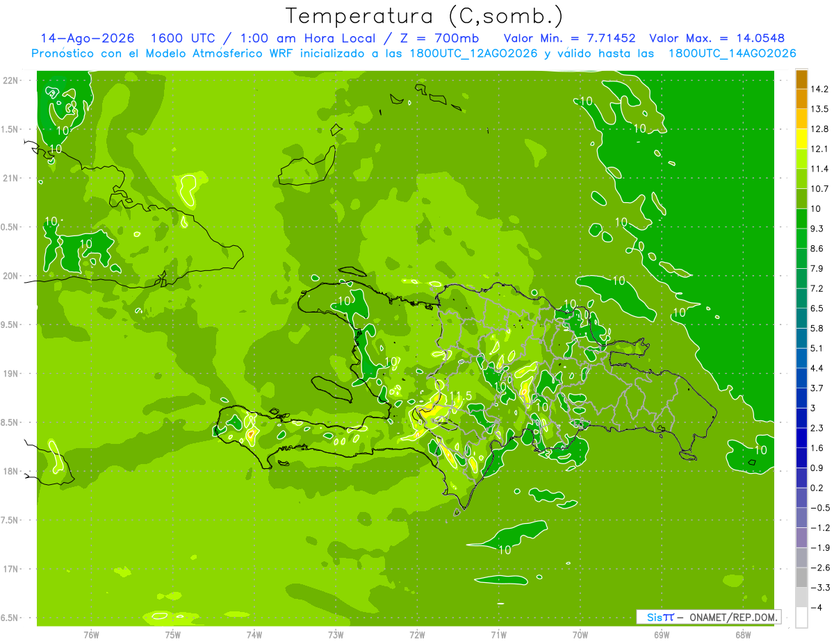The width and height of the screenshot is (834, 644).
Task: Click the '-0.5' colorbar value
Action: click(819, 508)
